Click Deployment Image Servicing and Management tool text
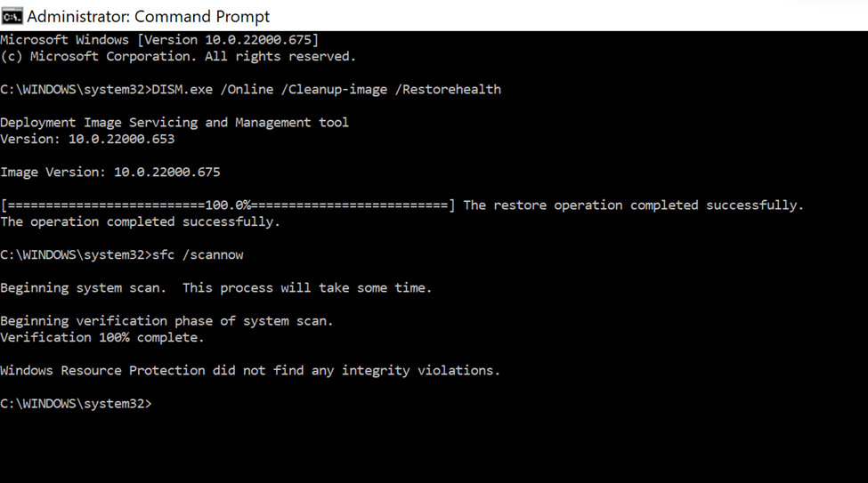The width and height of the screenshot is (868, 483). click(174, 122)
